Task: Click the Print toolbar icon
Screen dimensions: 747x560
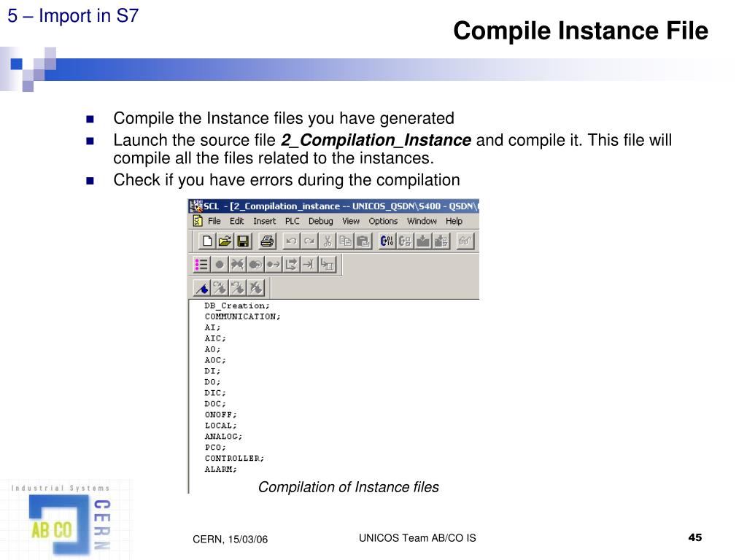Action: (267, 241)
